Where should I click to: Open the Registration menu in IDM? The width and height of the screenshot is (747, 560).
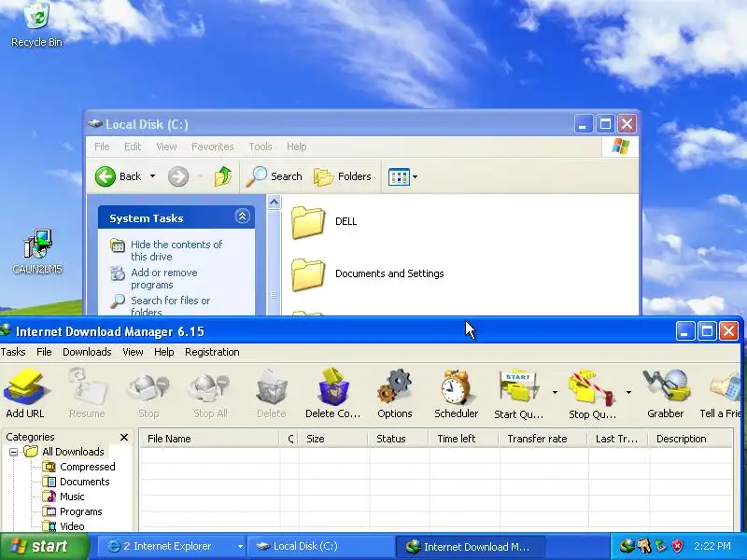tap(212, 352)
